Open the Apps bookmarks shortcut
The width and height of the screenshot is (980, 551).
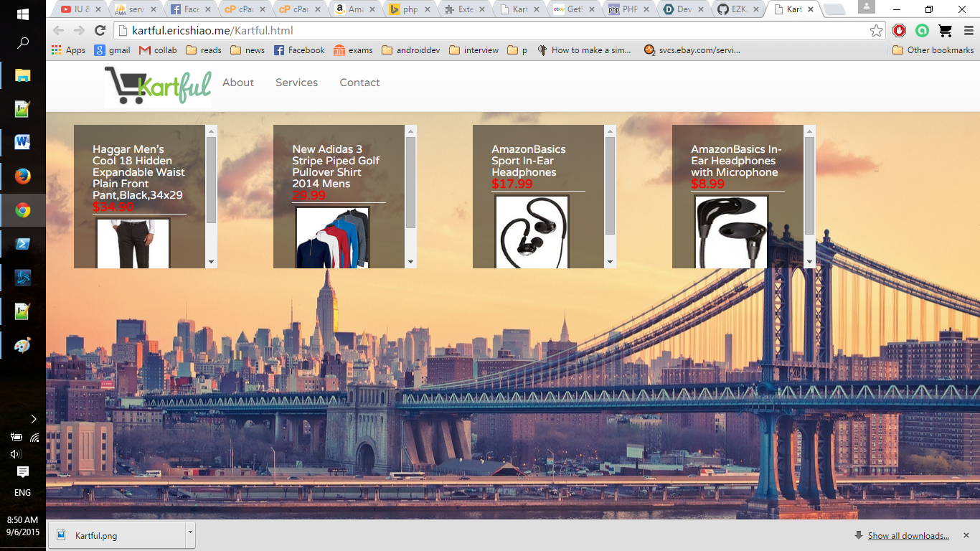click(x=69, y=50)
